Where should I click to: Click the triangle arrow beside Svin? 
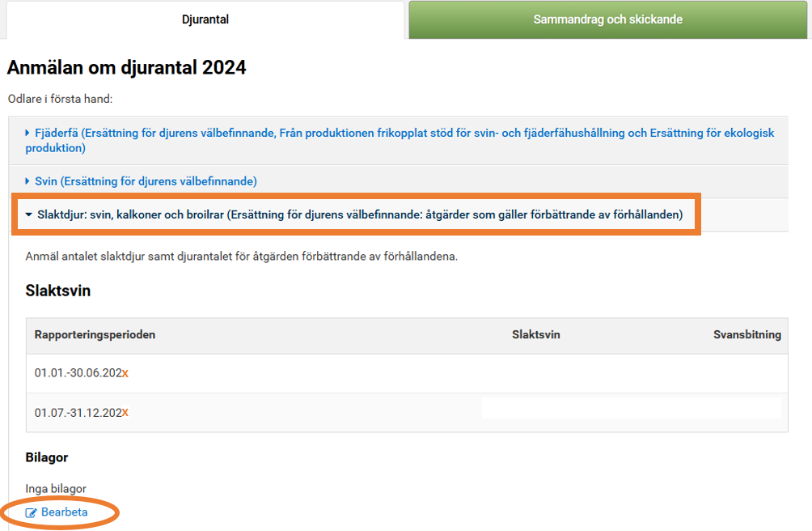[27, 181]
